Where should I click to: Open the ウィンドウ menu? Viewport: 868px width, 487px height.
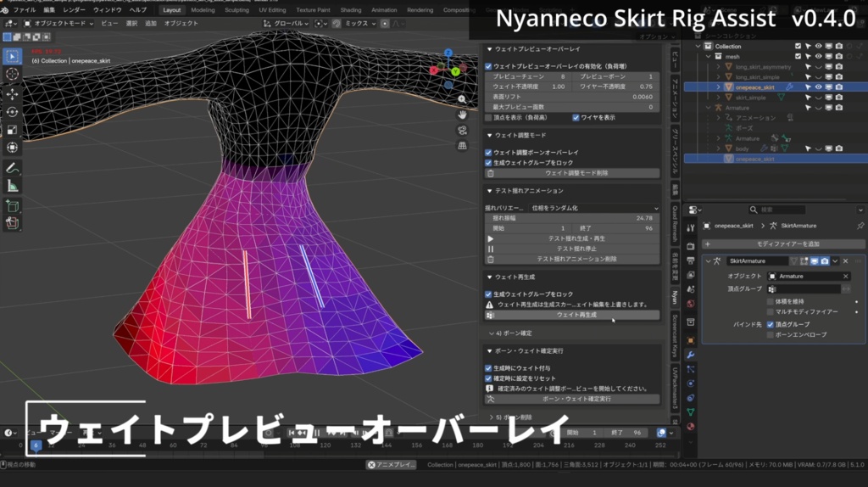(108, 10)
